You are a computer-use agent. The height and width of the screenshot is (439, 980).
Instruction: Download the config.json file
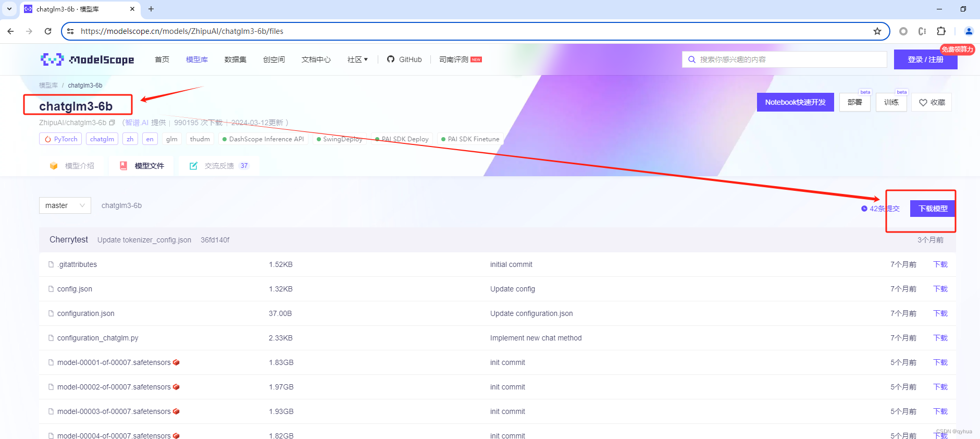[x=940, y=289]
